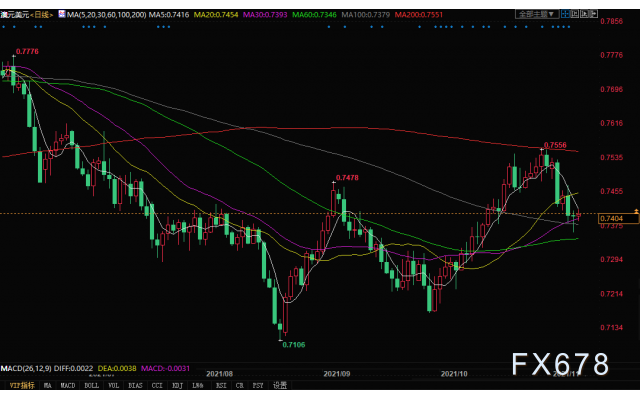Click the 0.7535 price axis label
This screenshot has width=640, height=400.
coord(612,158)
